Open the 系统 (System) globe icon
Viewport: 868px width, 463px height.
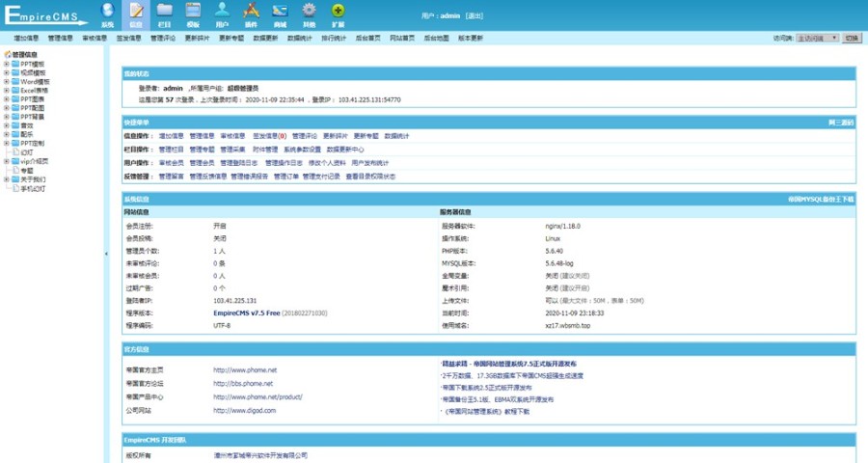(107, 13)
